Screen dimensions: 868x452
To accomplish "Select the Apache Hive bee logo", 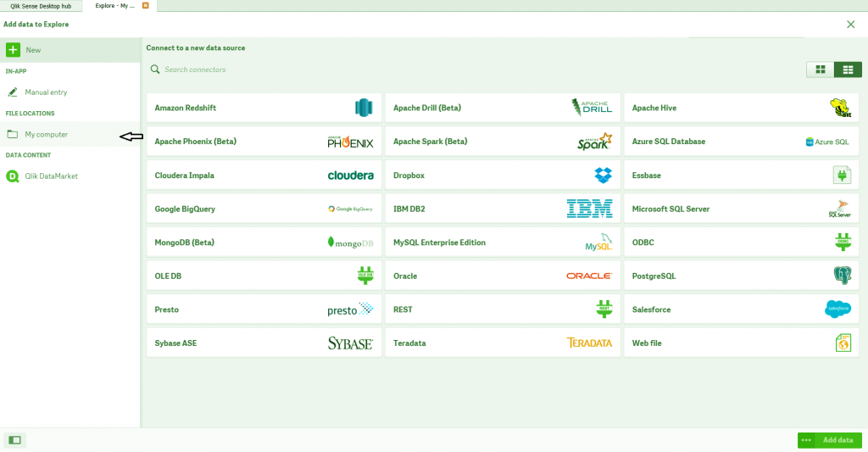I will 840,108.
